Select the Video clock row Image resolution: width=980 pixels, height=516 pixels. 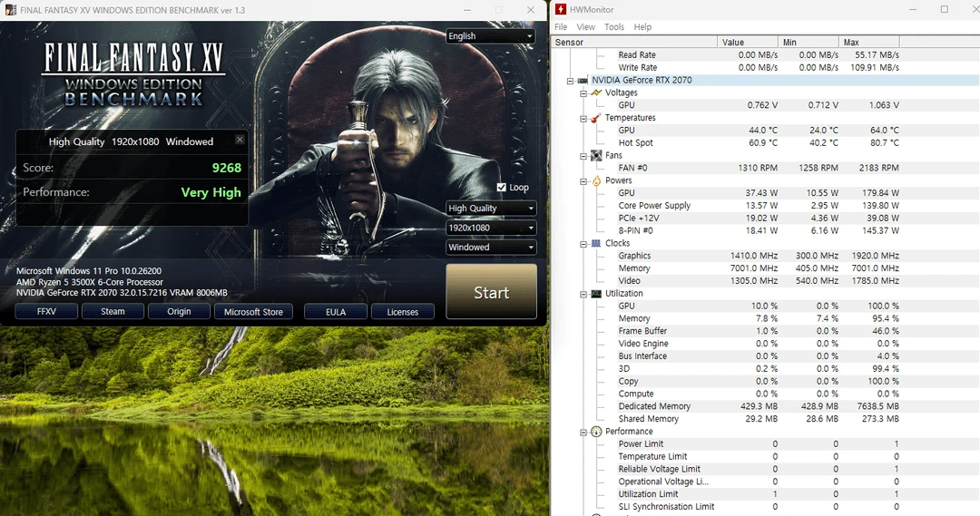click(x=758, y=280)
